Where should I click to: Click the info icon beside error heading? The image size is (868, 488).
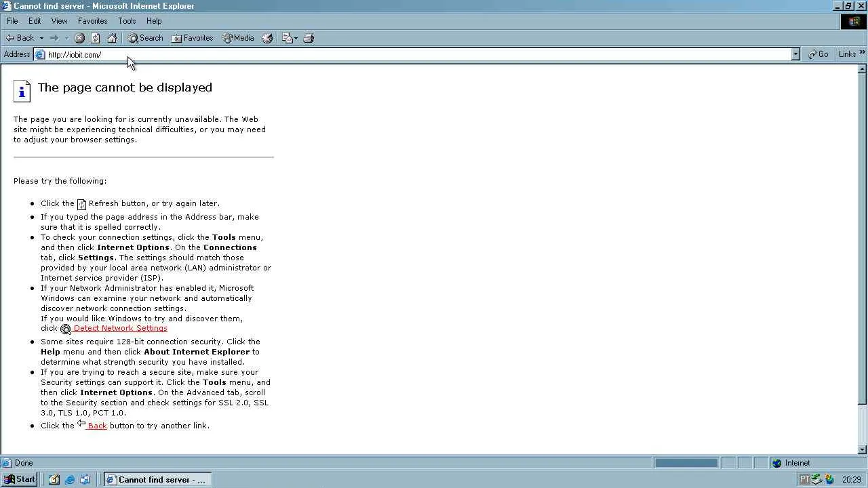tap(22, 91)
